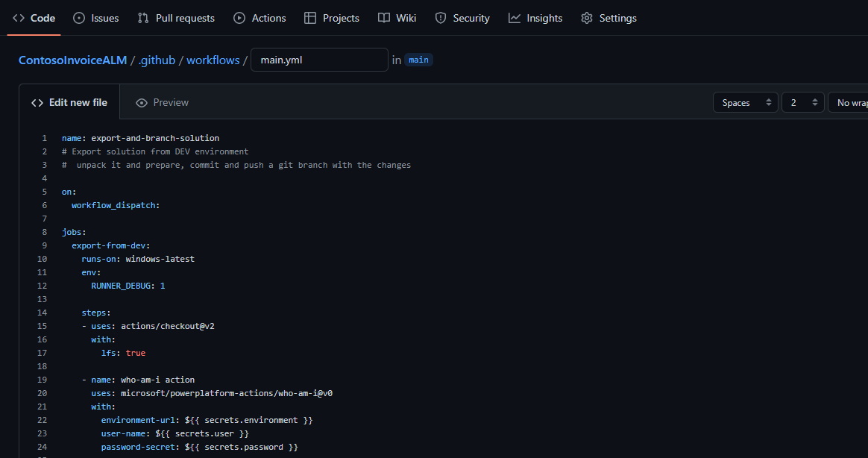Select the Edit new file tab
The image size is (868, 458).
(x=69, y=102)
